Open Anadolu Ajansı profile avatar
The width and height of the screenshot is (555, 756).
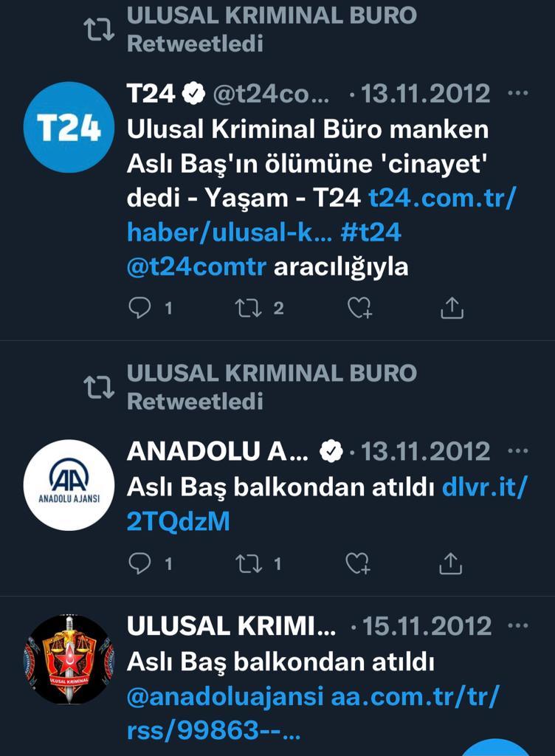coord(69,485)
